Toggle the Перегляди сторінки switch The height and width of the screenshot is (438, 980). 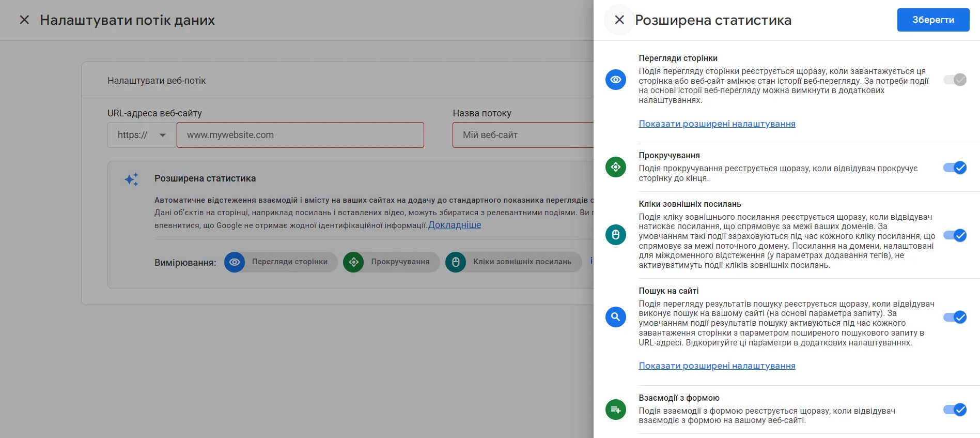click(955, 80)
